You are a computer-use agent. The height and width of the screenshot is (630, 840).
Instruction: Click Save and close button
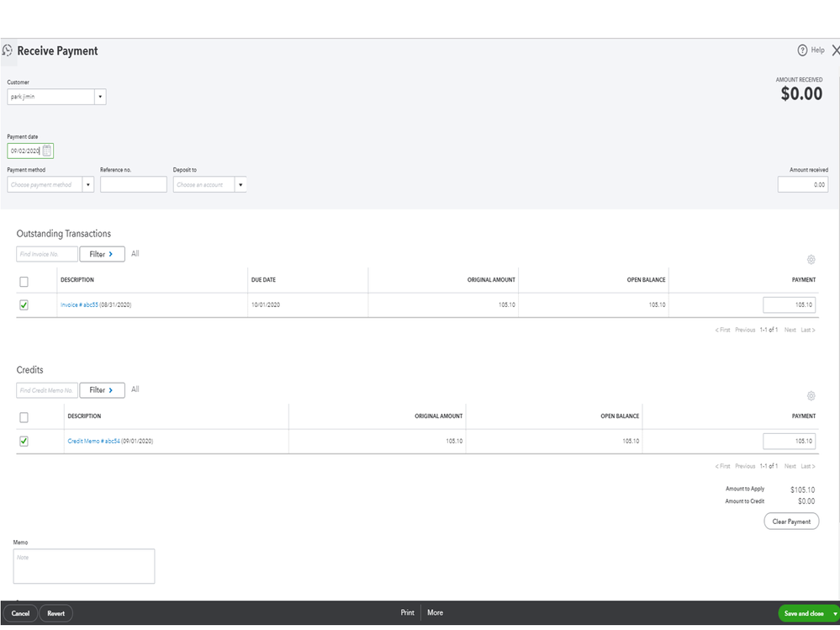pos(804,614)
